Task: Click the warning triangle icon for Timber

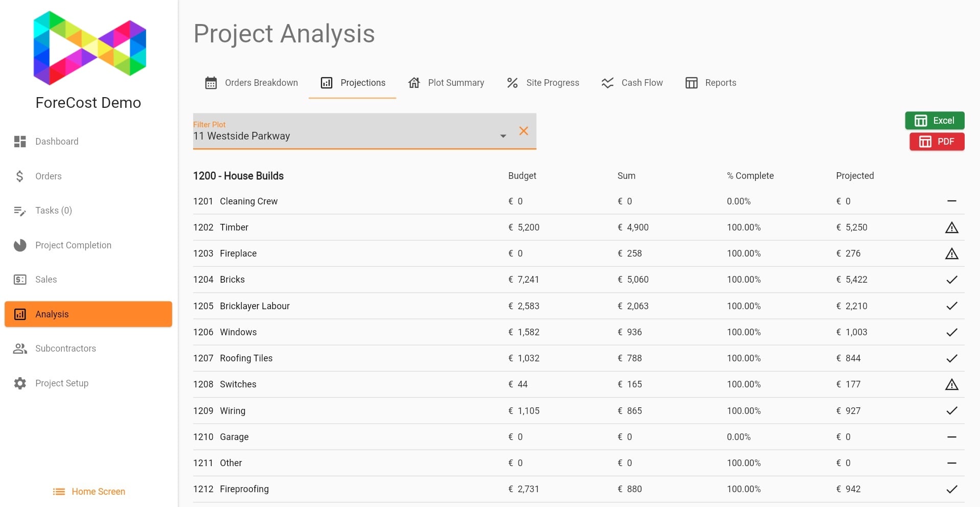Action: pos(951,228)
